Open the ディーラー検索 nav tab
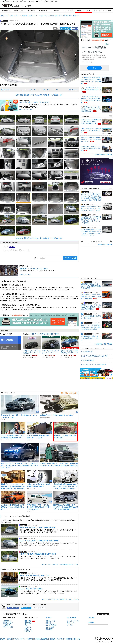The width and height of the screenshot is (113, 644). tap(68, 10)
